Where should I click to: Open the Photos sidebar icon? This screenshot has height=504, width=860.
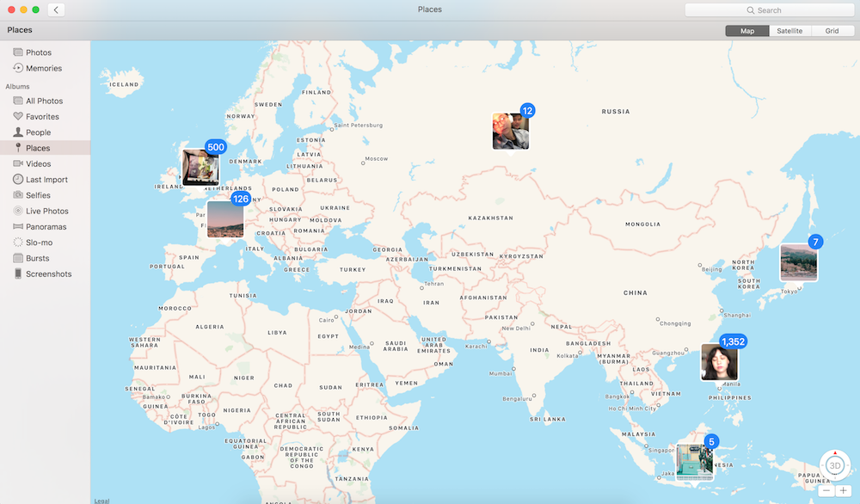(18, 52)
